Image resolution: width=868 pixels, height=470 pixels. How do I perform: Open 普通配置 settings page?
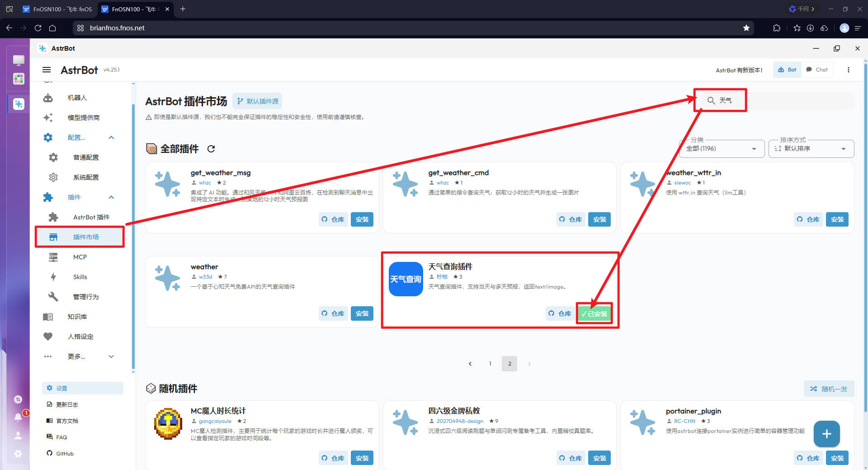[x=86, y=157]
